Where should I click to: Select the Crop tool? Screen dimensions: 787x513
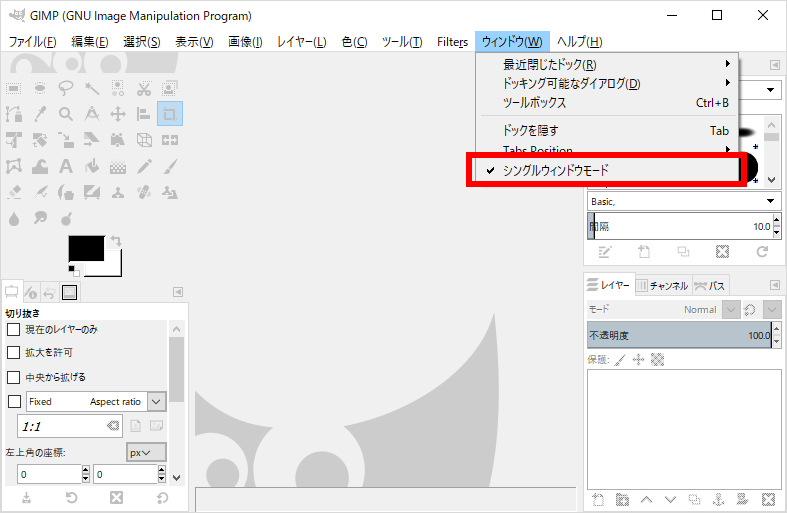[170, 114]
